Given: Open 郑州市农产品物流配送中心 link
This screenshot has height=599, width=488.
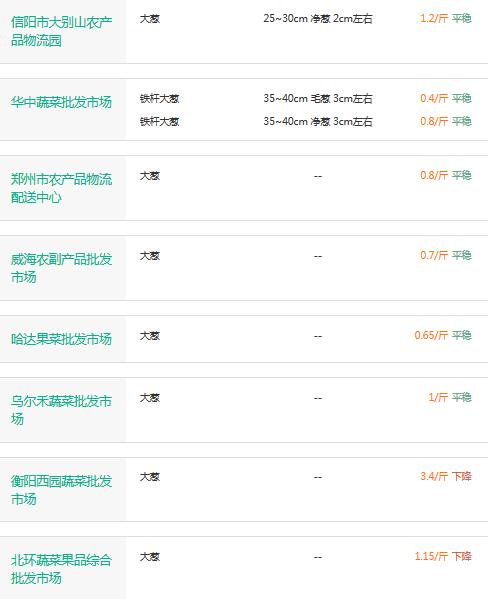Looking at the screenshot, I should click(x=61, y=188).
